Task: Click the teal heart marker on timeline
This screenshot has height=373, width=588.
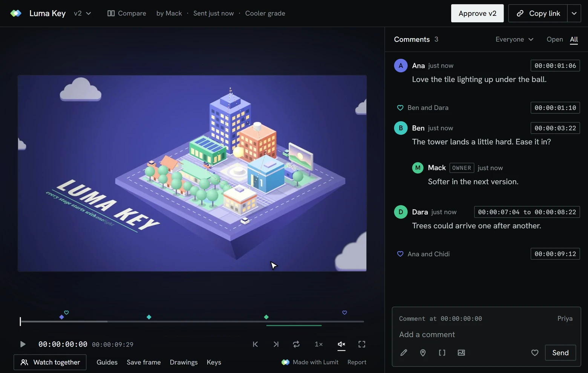Action: [66, 313]
